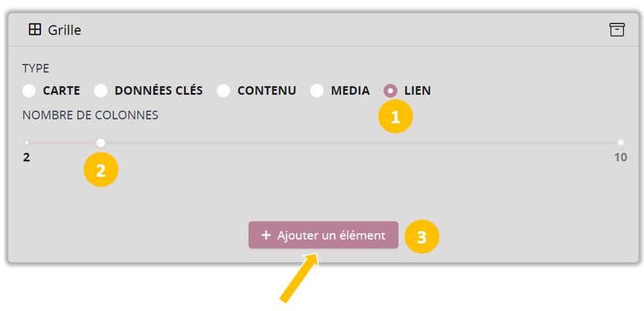Select the CARTE type radio button
644x311 pixels.
[x=29, y=91]
